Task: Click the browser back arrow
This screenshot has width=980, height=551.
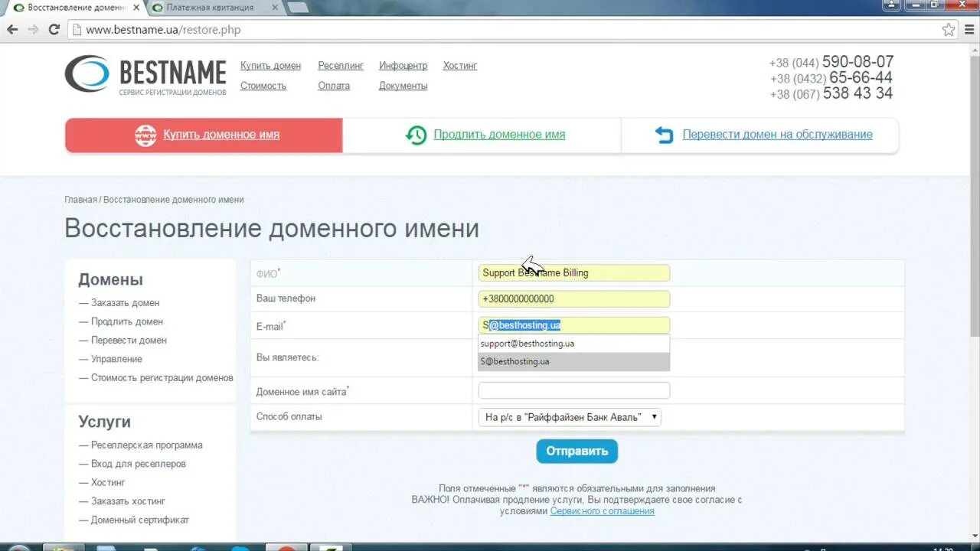Action: coord(13,30)
